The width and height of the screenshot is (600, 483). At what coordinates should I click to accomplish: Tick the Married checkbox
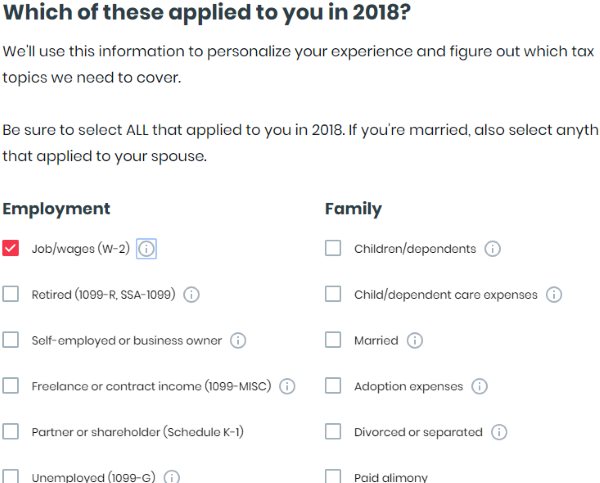333,341
